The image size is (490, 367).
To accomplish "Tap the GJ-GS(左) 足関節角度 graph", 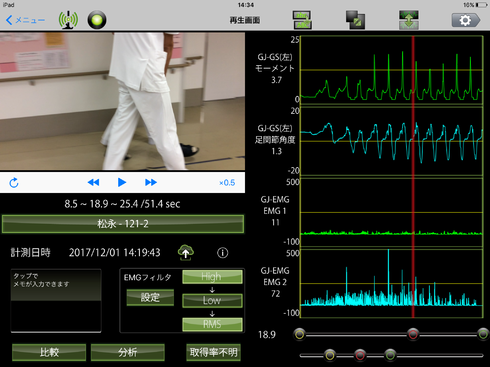I will tap(392, 141).
